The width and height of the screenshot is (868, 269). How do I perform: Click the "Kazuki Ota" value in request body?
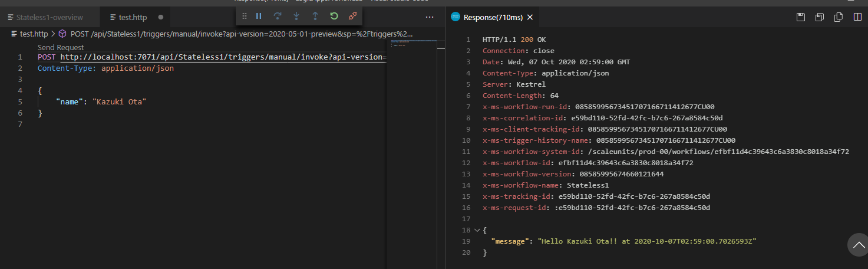tap(119, 102)
